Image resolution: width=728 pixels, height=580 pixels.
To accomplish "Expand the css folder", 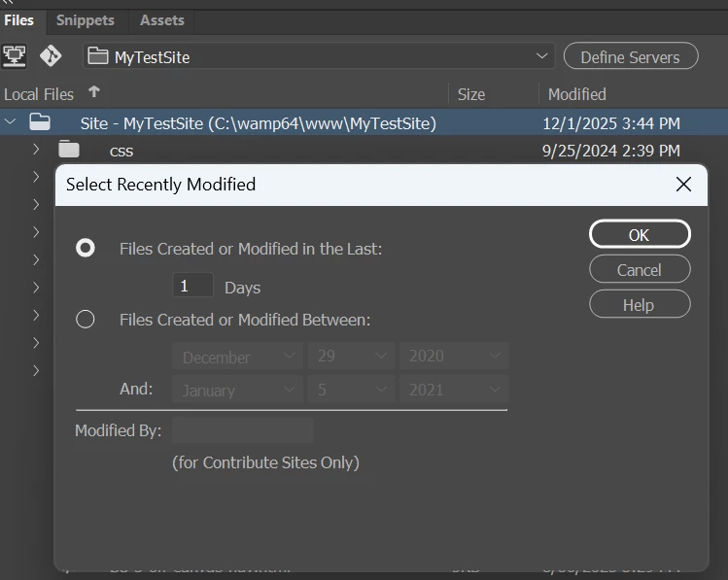I will click(x=36, y=149).
